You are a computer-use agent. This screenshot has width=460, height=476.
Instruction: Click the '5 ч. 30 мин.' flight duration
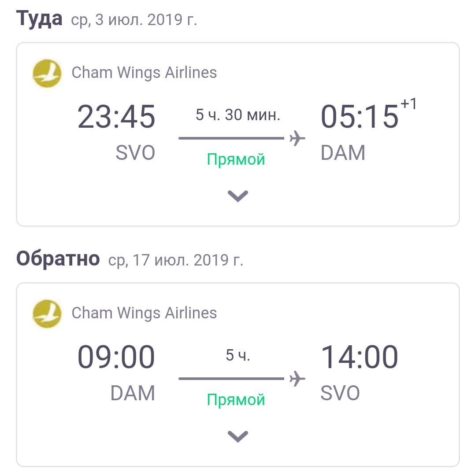click(x=238, y=115)
